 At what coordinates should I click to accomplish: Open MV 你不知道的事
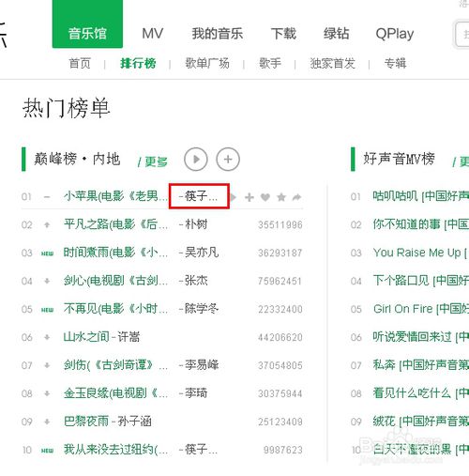click(x=420, y=224)
